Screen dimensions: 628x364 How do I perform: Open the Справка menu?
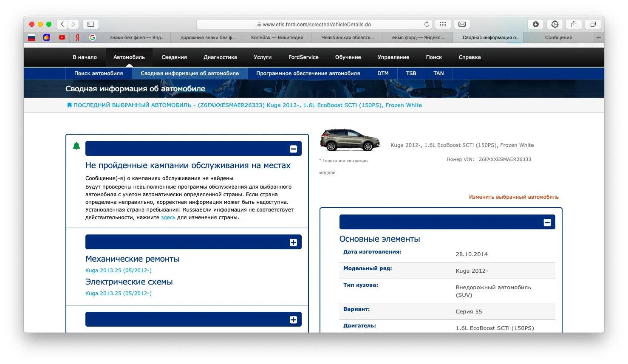(470, 57)
